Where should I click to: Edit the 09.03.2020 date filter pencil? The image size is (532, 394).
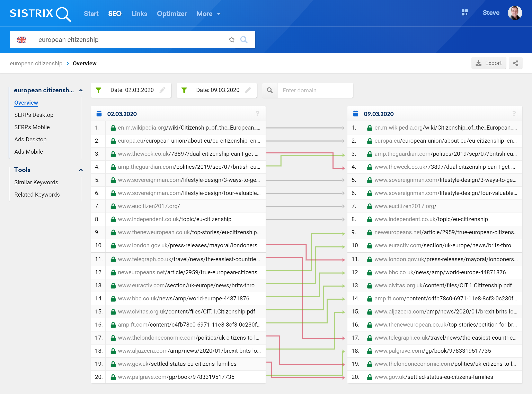[x=248, y=90]
